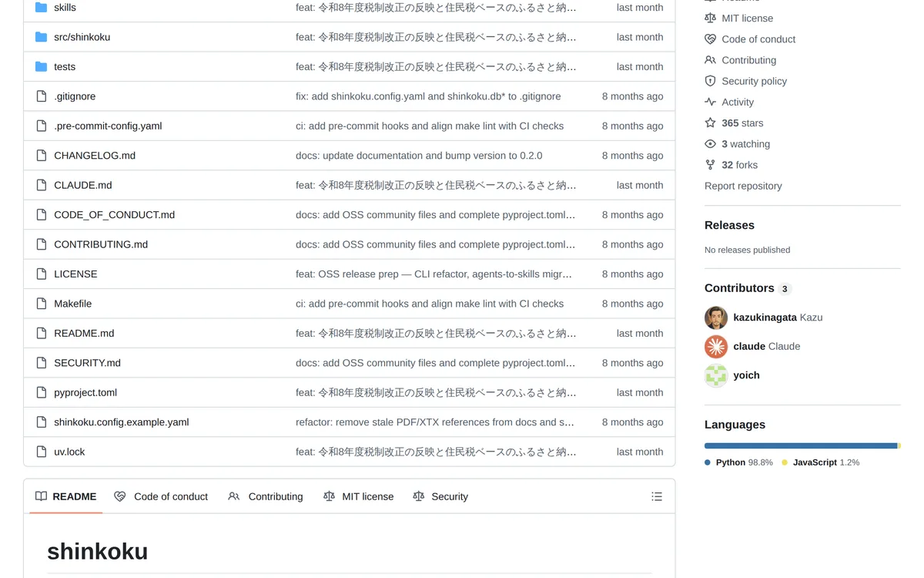Switch to the Code of conduct tab
924x578 pixels.
click(161, 497)
